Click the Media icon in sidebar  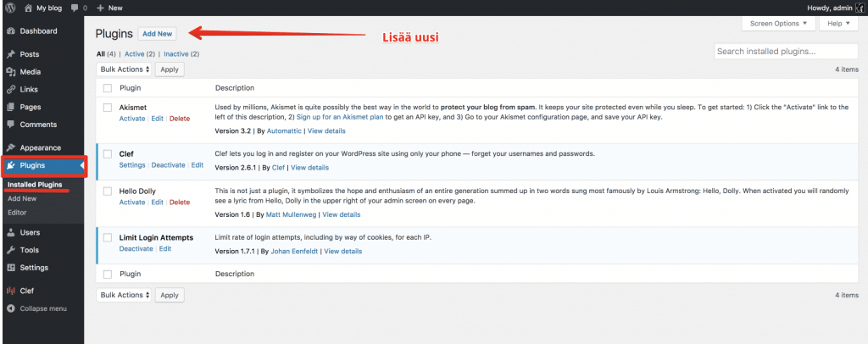click(10, 72)
